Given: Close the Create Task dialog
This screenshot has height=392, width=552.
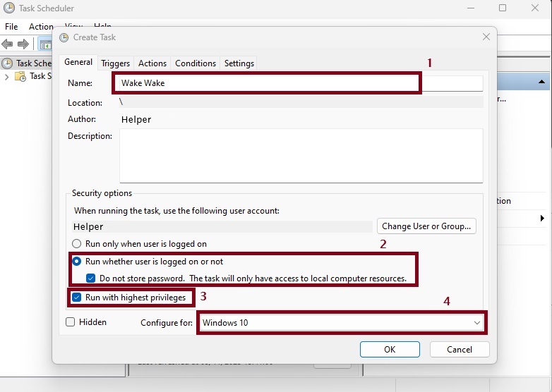Looking at the screenshot, I should [x=486, y=37].
